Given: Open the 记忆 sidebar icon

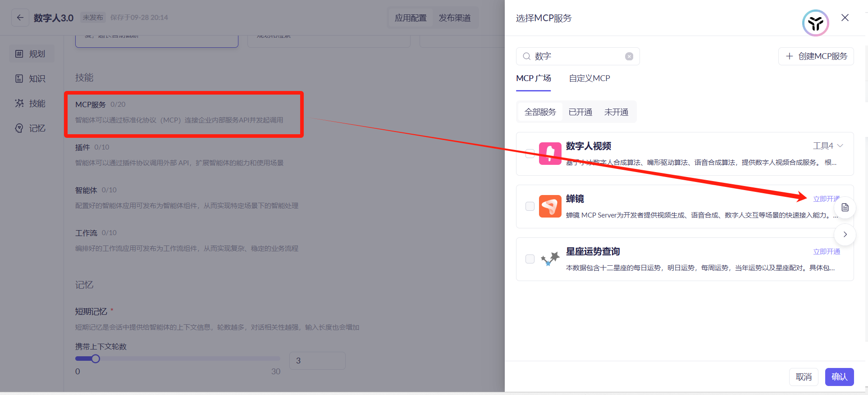Looking at the screenshot, I should pyautogui.click(x=19, y=128).
